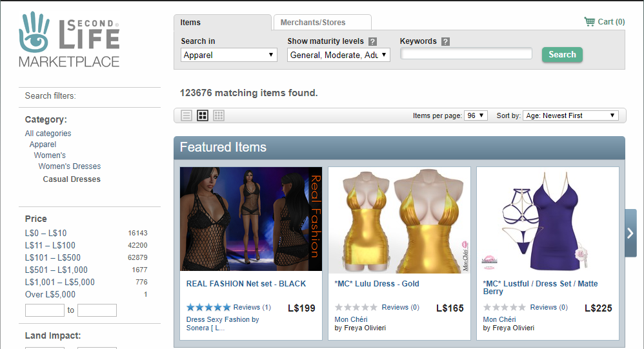This screenshot has height=349, width=644.
Task: Open help for Show maturity levels
Action: point(372,41)
